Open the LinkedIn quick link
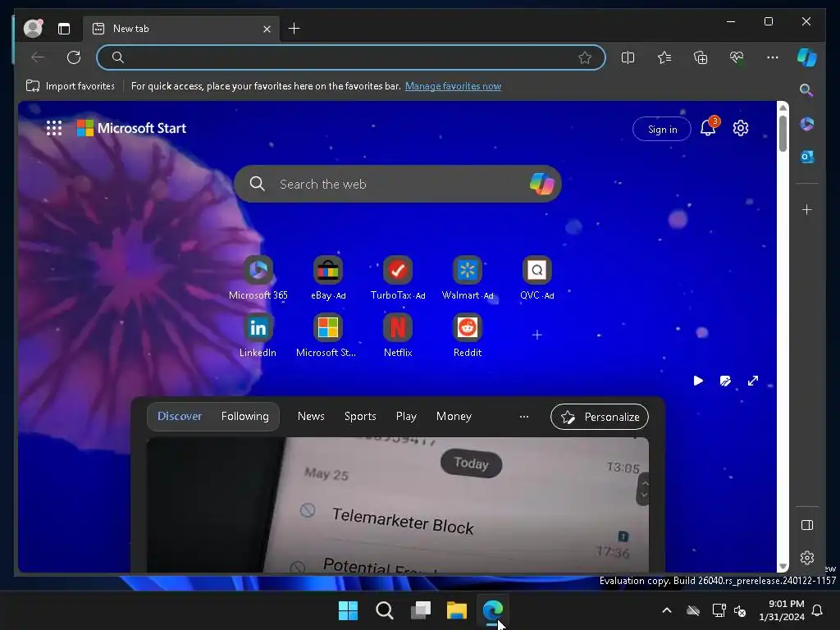840x630 pixels. (258, 336)
